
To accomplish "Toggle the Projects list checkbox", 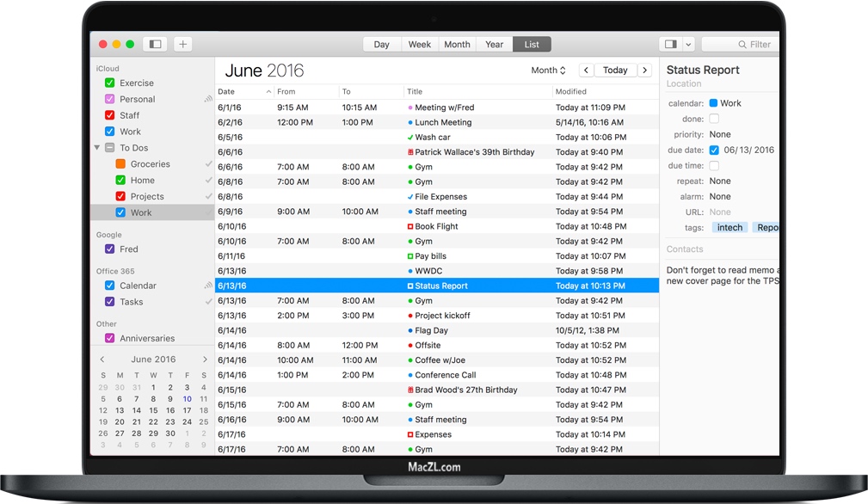I will click(120, 196).
